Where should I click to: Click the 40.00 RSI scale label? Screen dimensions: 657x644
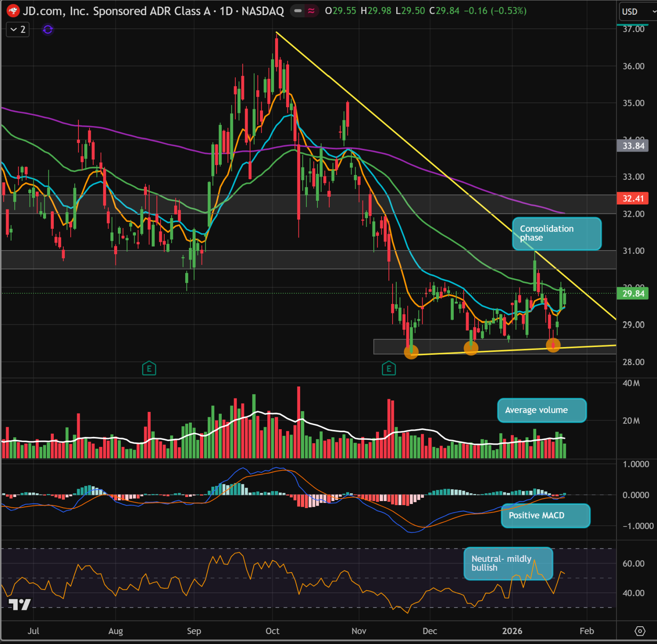pos(634,593)
